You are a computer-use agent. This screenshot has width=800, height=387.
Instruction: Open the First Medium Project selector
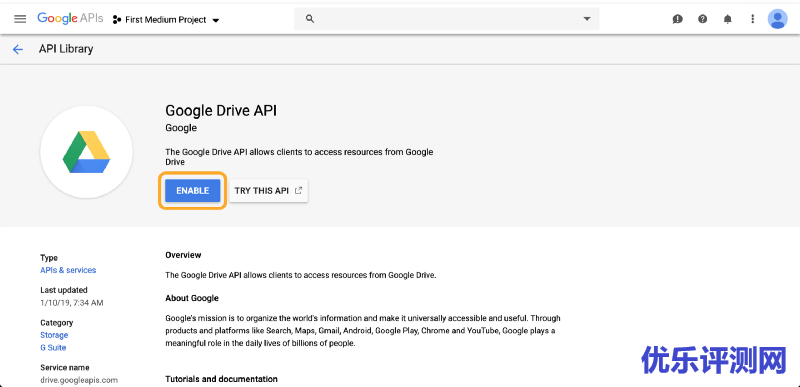[166, 20]
